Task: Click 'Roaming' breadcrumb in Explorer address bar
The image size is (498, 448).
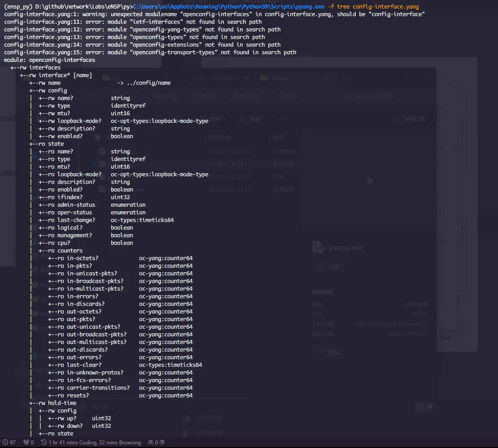Action: pos(165,96)
